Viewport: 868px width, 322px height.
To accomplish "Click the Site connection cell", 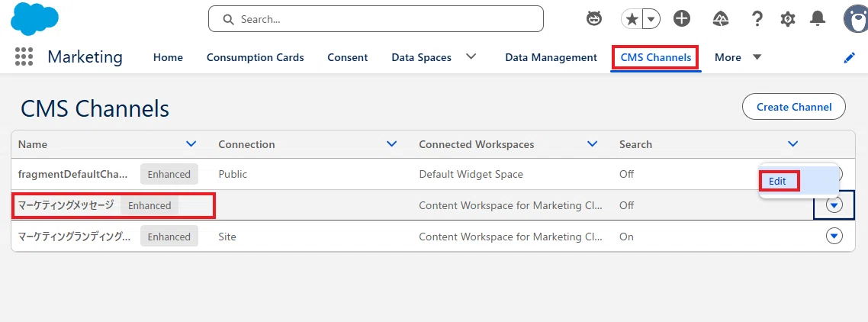I will 227,237.
